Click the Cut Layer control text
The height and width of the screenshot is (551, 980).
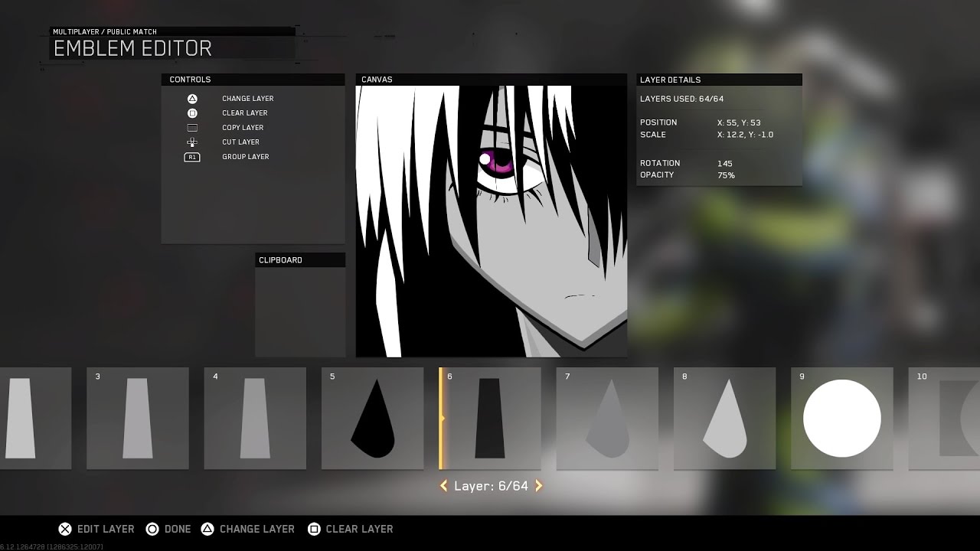pyautogui.click(x=240, y=142)
